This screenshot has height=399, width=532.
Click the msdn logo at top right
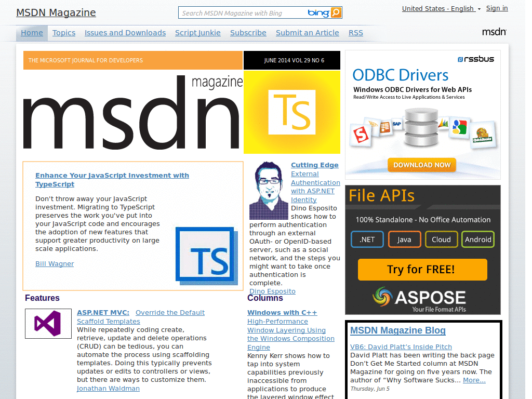pos(494,32)
